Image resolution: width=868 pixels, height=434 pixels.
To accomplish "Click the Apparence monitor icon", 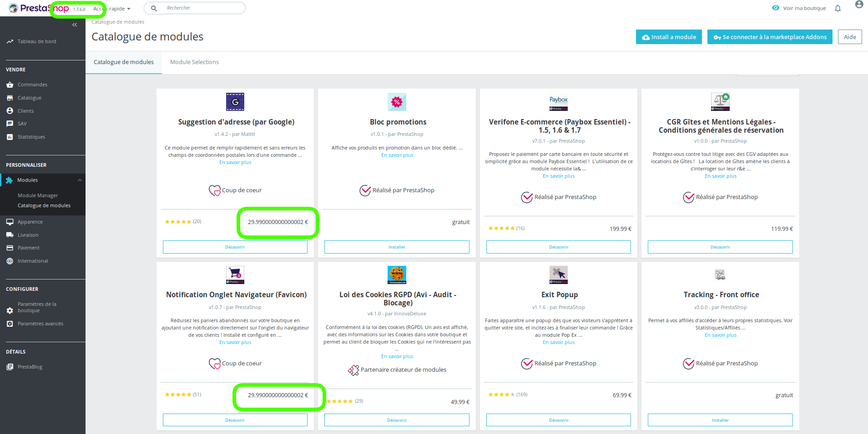I will coord(10,222).
